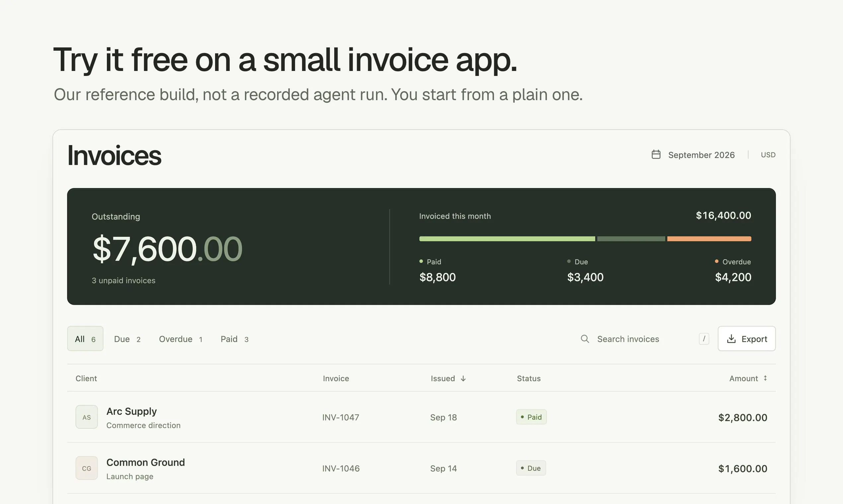Switch to the Overdue 1 filter tab
843x504 pixels.
(x=181, y=339)
